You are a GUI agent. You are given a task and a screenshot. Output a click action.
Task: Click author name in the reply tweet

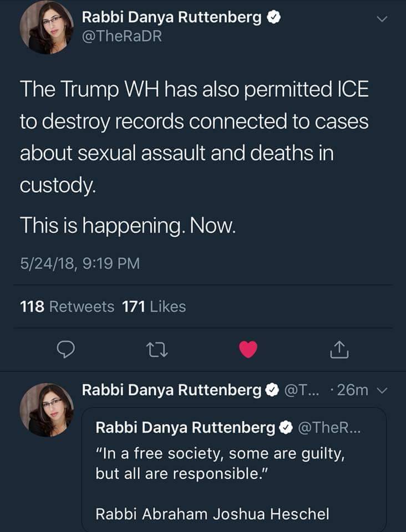pos(172,390)
